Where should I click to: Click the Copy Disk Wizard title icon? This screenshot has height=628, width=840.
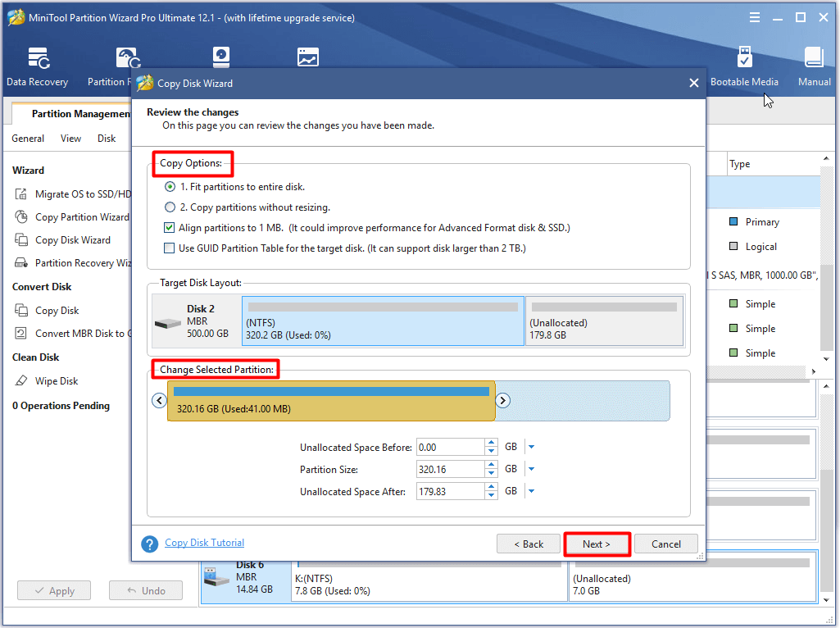tap(144, 83)
